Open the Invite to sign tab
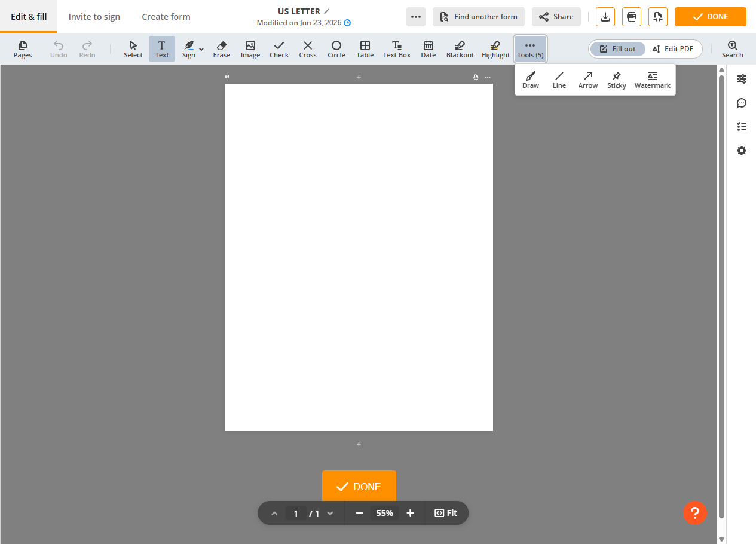756x544 pixels. tap(94, 17)
